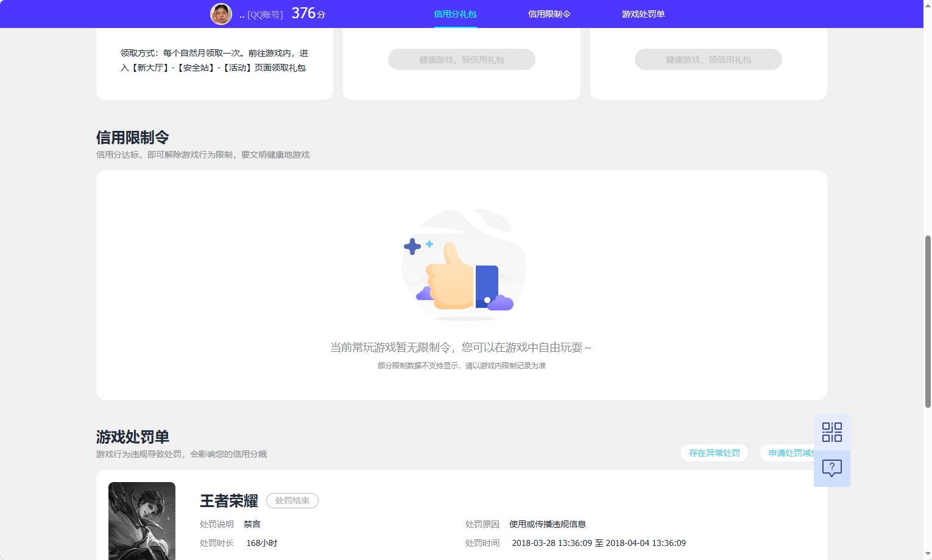Image resolution: width=932 pixels, height=560 pixels.
Task: Click the 376分 credit score
Action: point(308,13)
